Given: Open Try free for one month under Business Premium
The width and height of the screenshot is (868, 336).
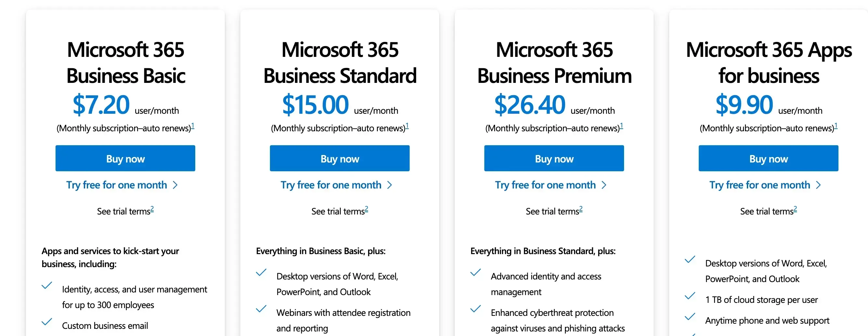Looking at the screenshot, I should (545, 185).
